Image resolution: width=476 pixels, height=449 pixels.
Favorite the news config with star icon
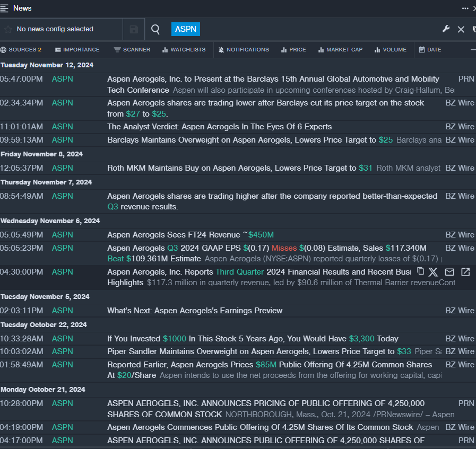point(8,29)
